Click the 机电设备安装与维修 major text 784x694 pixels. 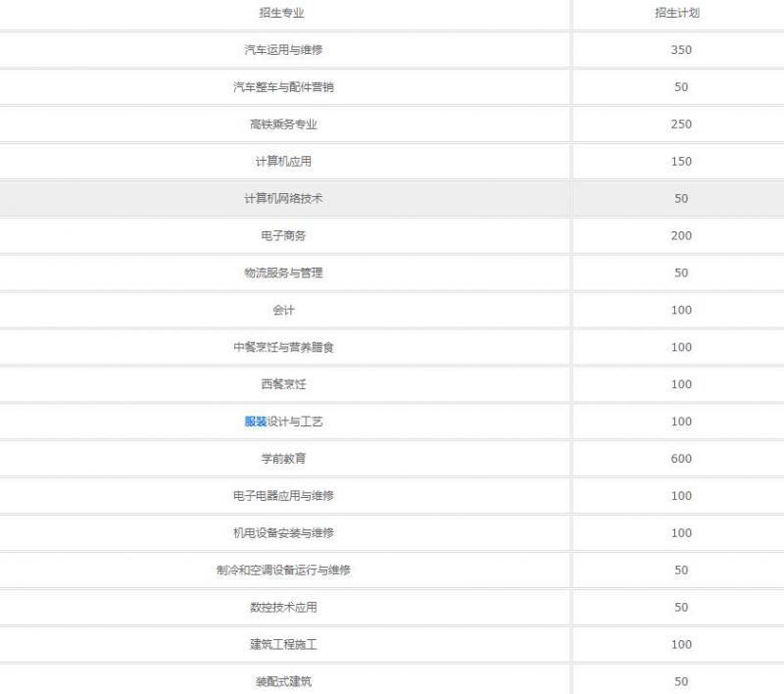282,533
